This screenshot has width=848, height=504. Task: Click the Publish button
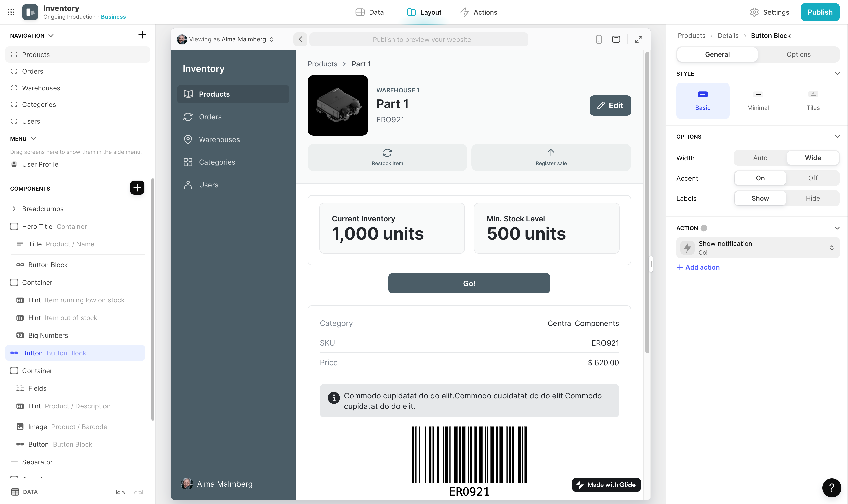pyautogui.click(x=819, y=12)
